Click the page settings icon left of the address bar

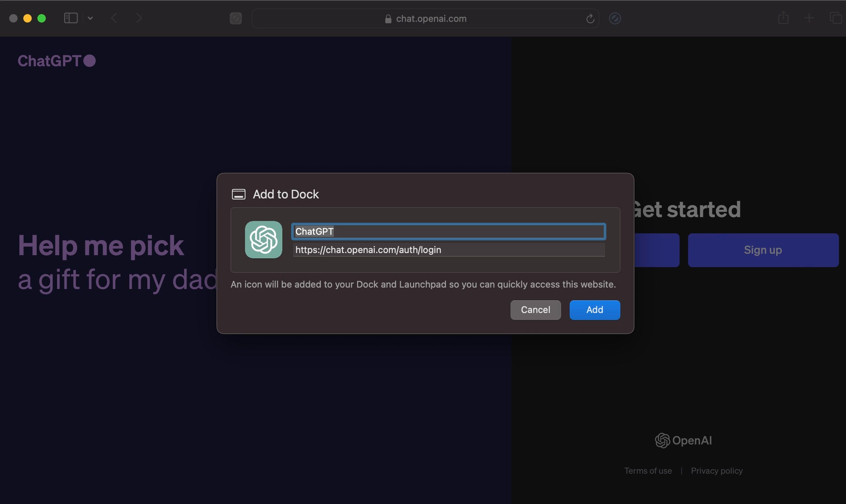[x=236, y=18]
